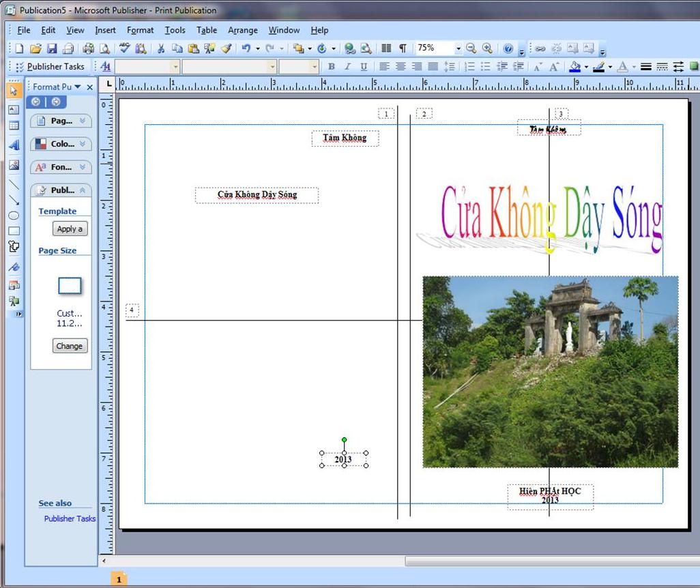Toggle Italic formatting
The image size is (700, 588).
click(x=347, y=67)
